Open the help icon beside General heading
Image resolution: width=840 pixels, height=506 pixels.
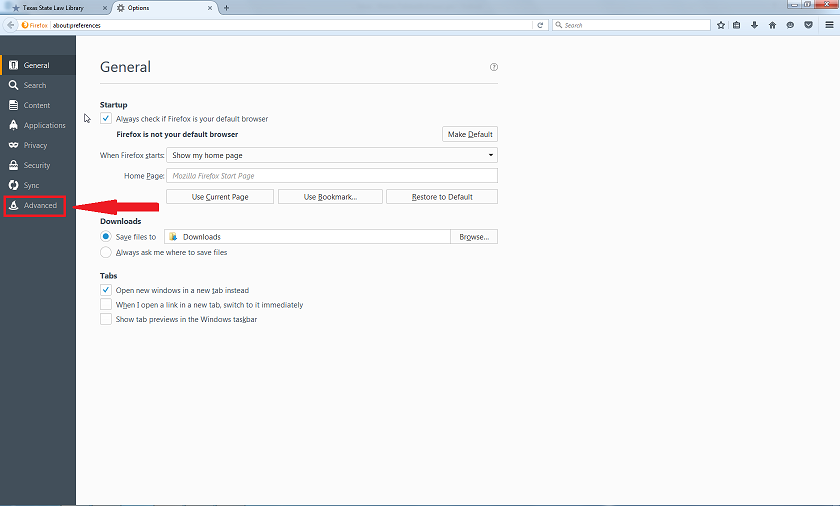[494, 67]
